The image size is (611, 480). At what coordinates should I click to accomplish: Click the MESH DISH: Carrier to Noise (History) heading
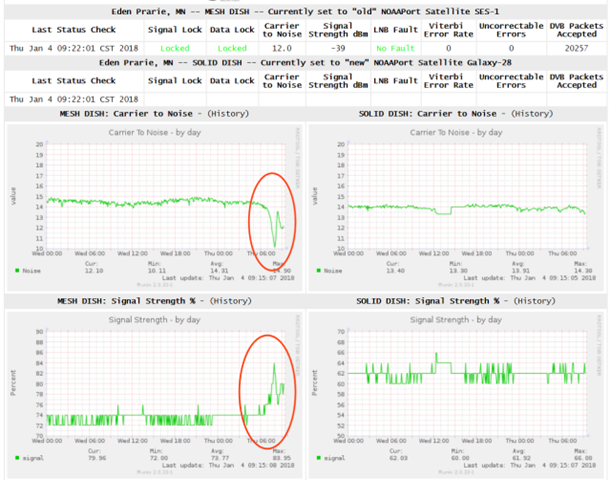[x=152, y=113]
